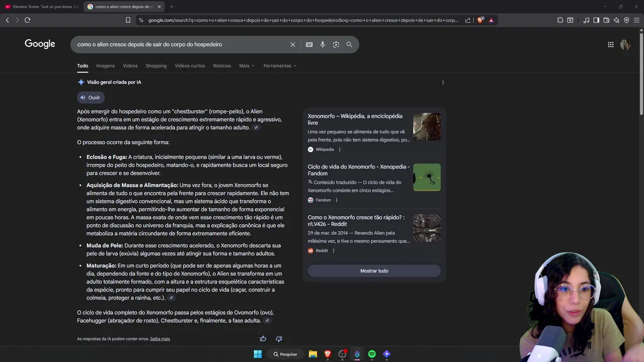Screen dimensions: 644x362
Task: Give thumbs down to the AI overview
Action: pos(279,339)
